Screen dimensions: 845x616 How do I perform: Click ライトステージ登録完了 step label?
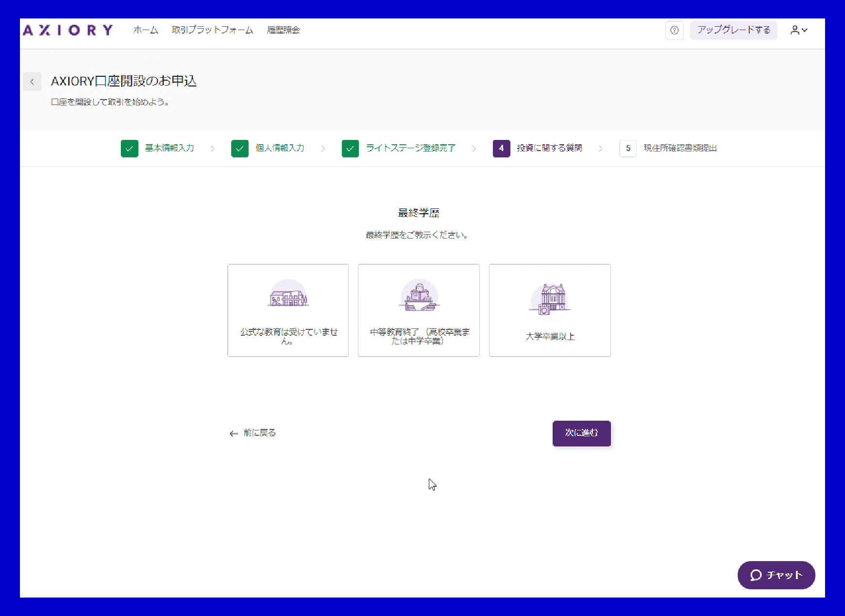[411, 148]
